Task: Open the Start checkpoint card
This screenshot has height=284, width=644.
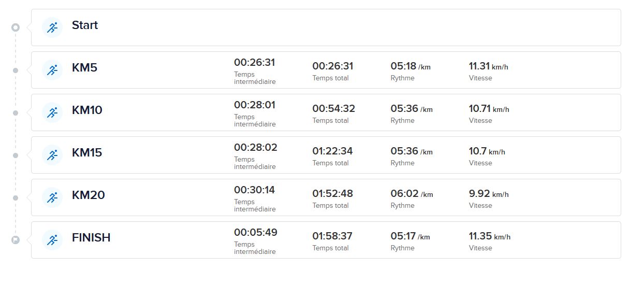Action: (x=326, y=27)
